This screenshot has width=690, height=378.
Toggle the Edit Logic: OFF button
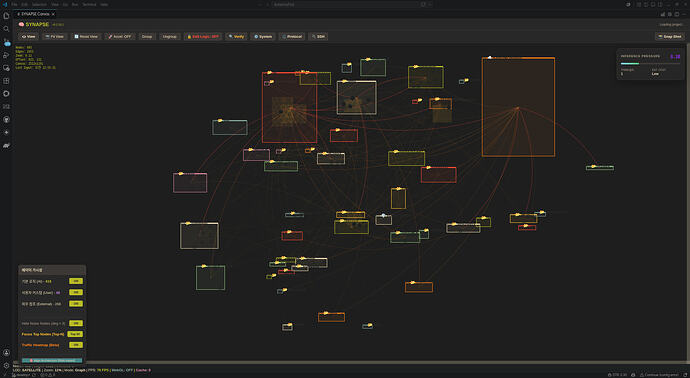pos(203,37)
